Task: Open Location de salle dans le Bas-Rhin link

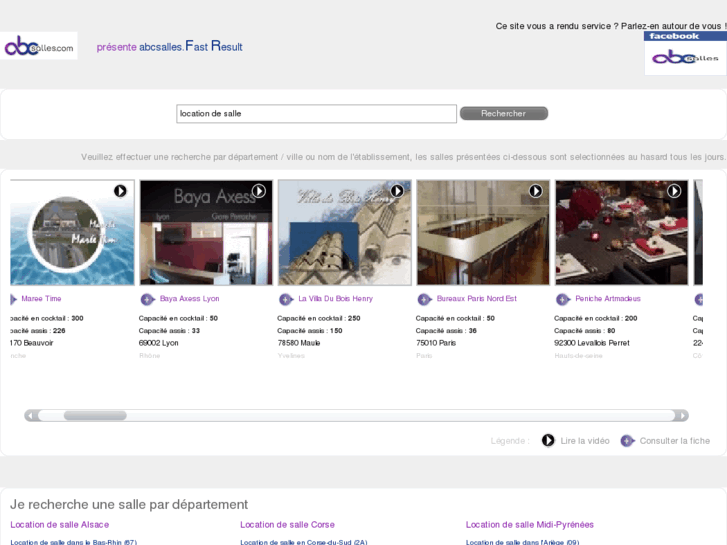Action: [73, 542]
